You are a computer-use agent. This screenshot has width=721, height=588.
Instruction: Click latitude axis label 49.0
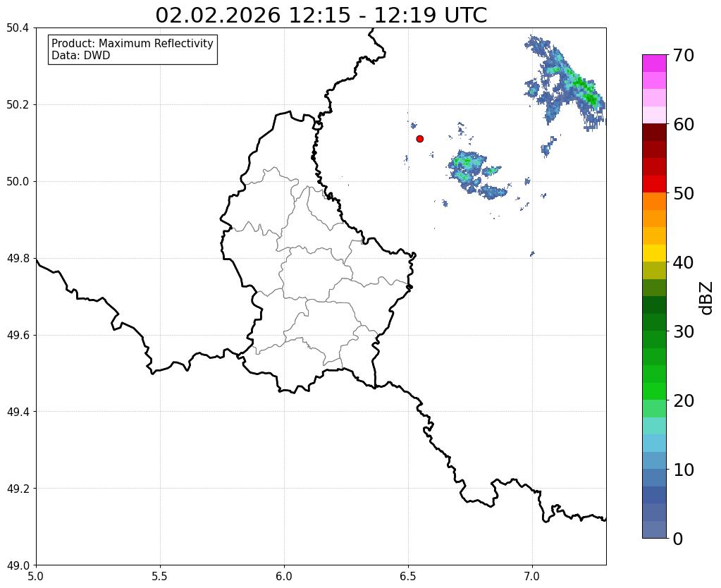pyautogui.click(x=18, y=565)
